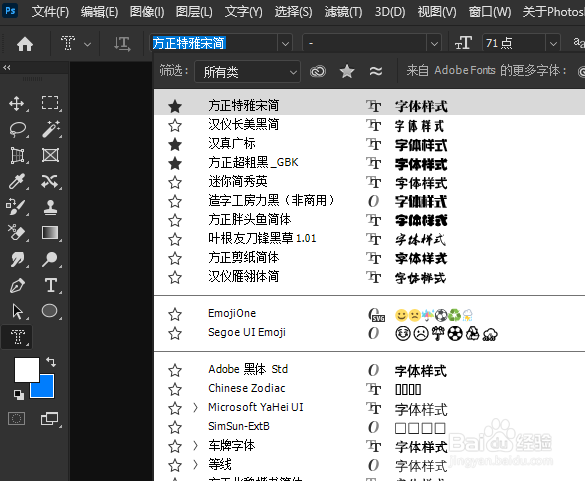Filter fonts by Adobe Fonts cloud icon

[318, 71]
